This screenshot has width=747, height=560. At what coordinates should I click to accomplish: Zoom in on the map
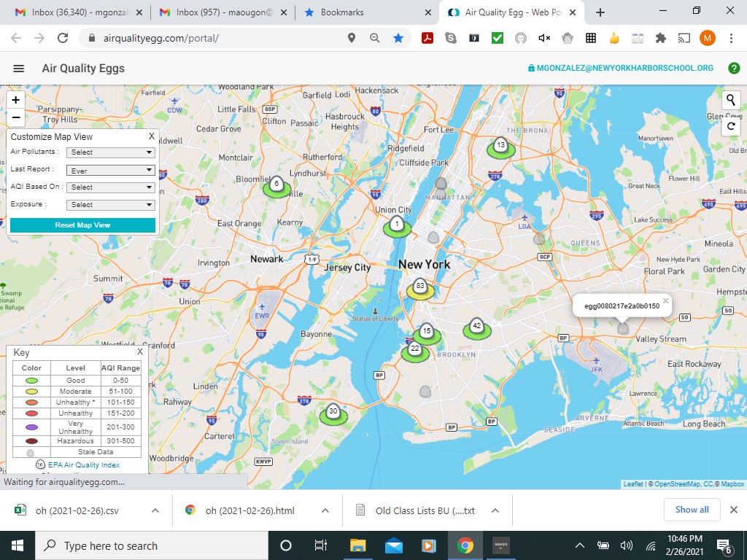(x=16, y=100)
